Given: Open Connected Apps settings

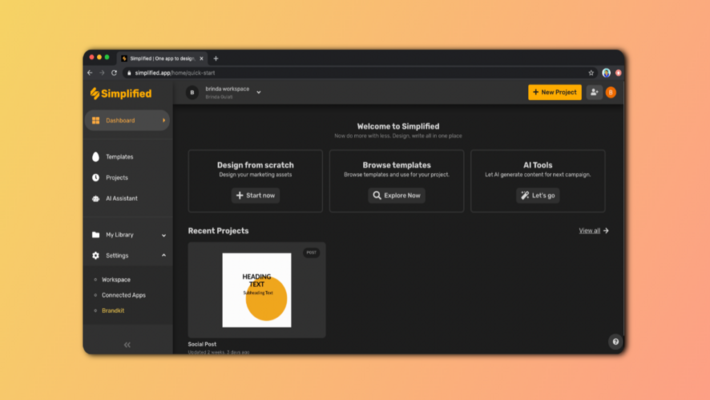Looking at the screenshot, I should [x=124, y=295].
